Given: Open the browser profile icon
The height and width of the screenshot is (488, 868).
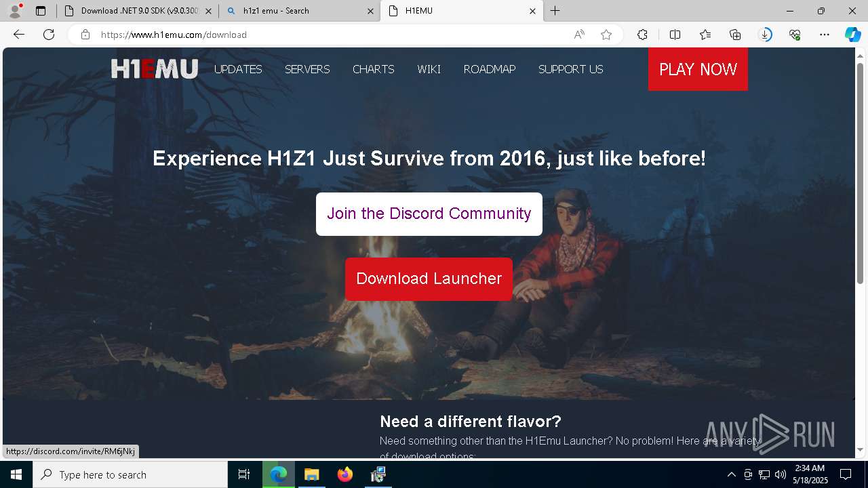Looking at the screenshot, I should click(x=15, y=11).
